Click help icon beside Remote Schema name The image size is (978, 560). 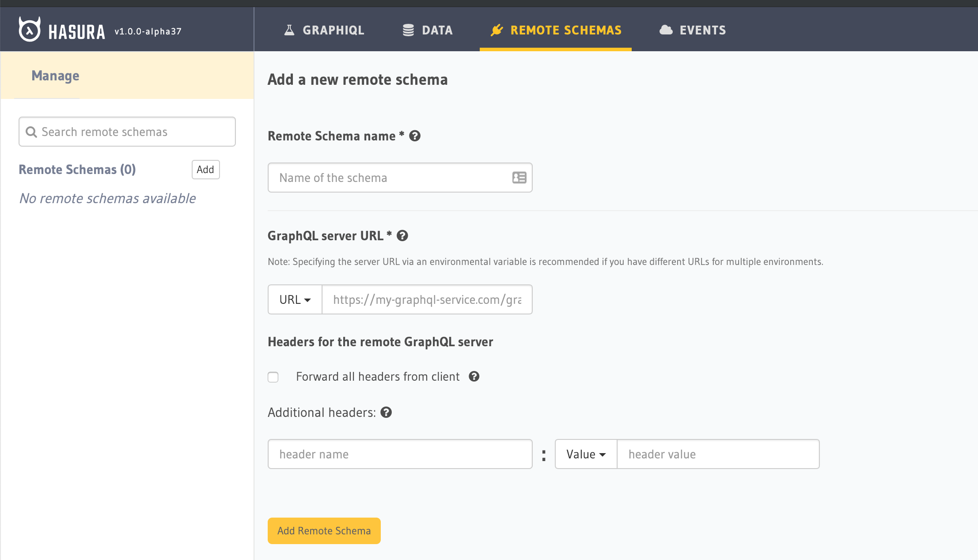(x=415, y=136)
